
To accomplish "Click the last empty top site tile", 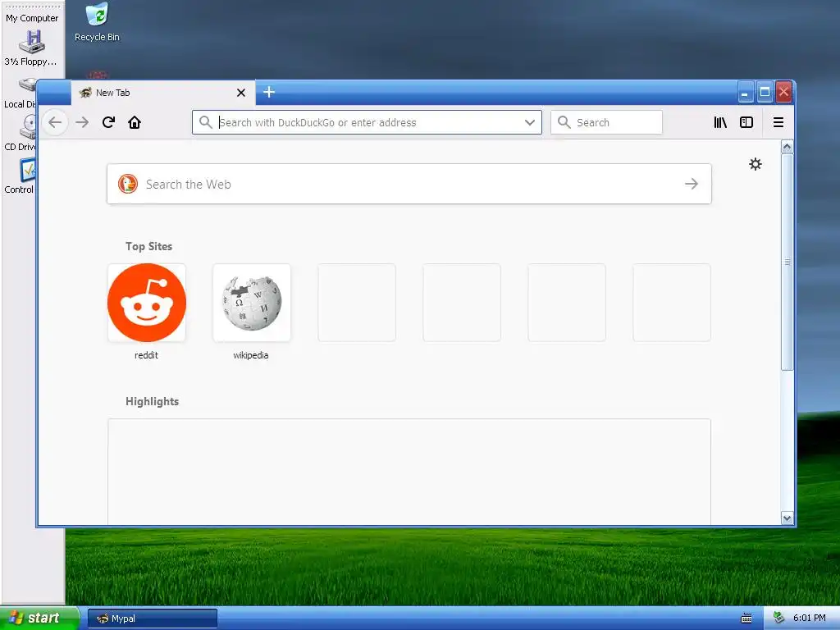I will [672, 303].
